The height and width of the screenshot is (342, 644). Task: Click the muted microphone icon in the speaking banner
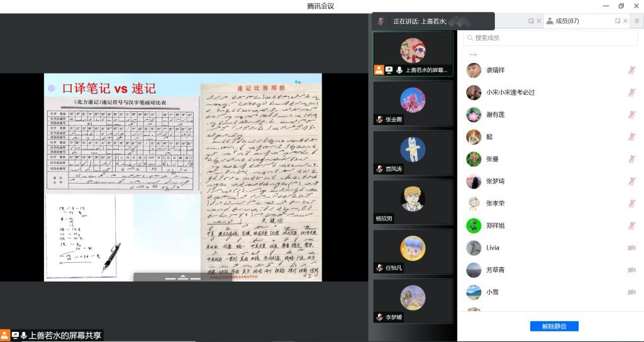point(380,21)
